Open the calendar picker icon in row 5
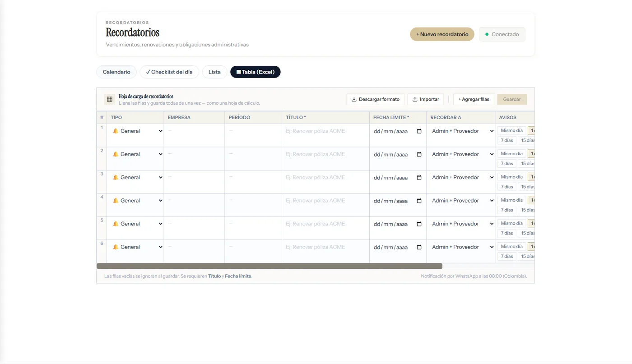632x364 pixels. 419,224
